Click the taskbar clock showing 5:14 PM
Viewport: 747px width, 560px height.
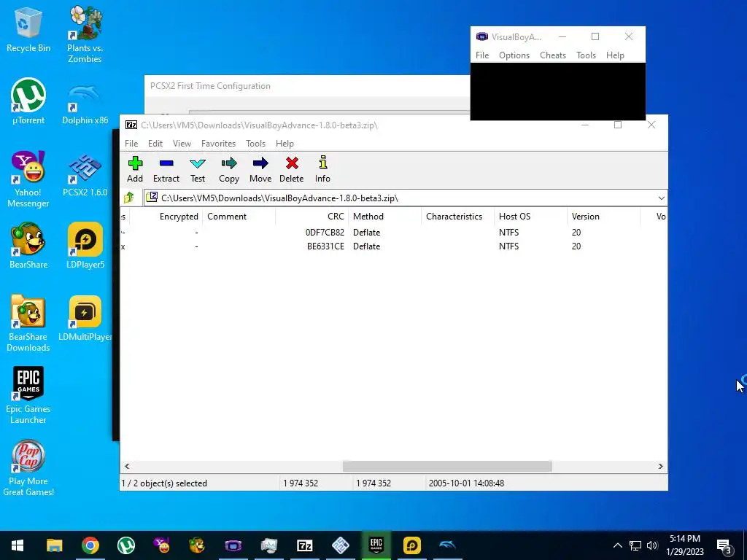click(685, 545)
